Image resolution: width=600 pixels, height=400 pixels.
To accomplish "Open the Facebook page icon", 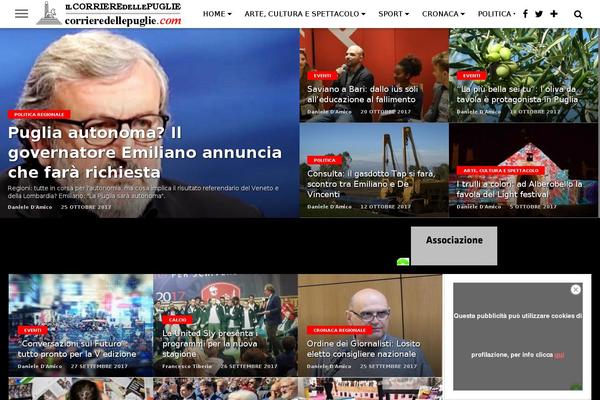I will click(525, 14).
